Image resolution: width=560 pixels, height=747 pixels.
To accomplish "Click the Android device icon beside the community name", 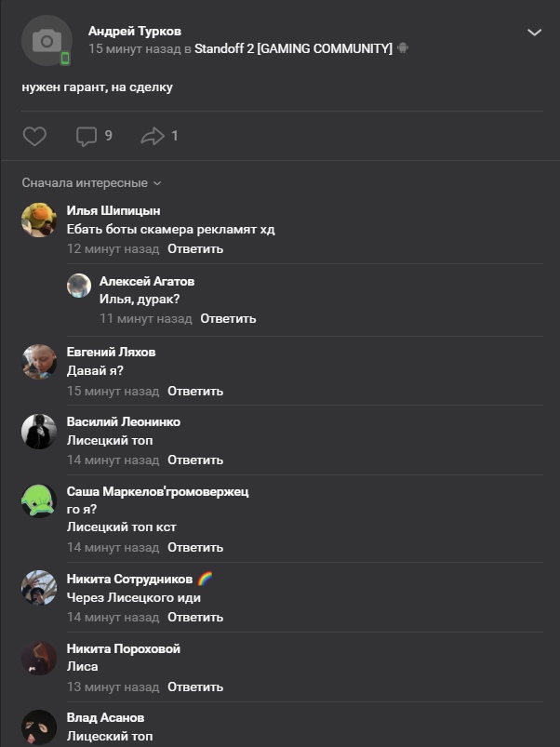I will [403, 48].
